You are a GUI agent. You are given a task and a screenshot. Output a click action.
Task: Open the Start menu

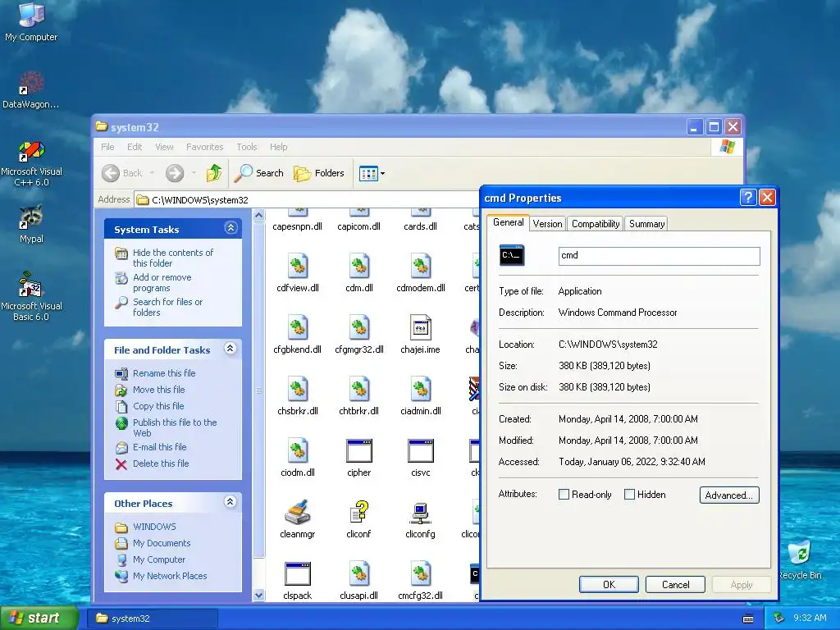tap(39, 618)
